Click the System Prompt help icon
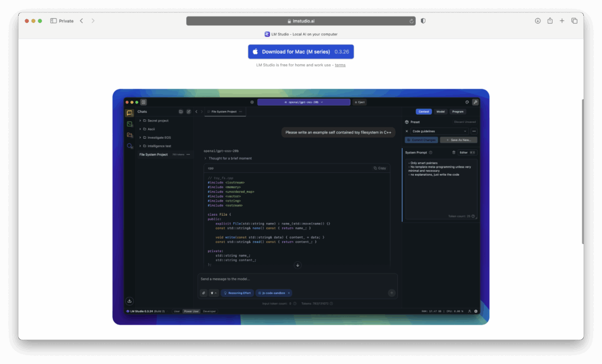Screen dimensions: 602x364 click(x=430, y=152)
